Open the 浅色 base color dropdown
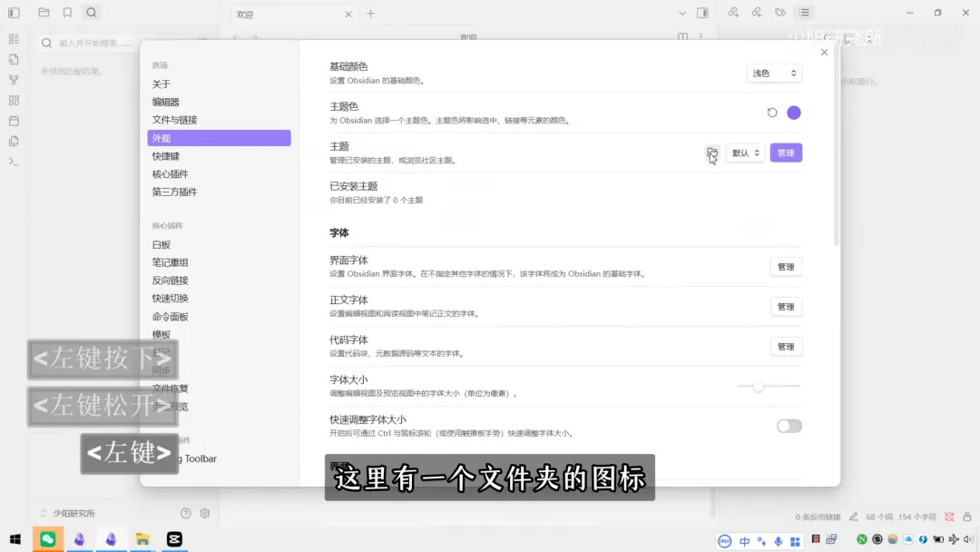 [774, 73]
